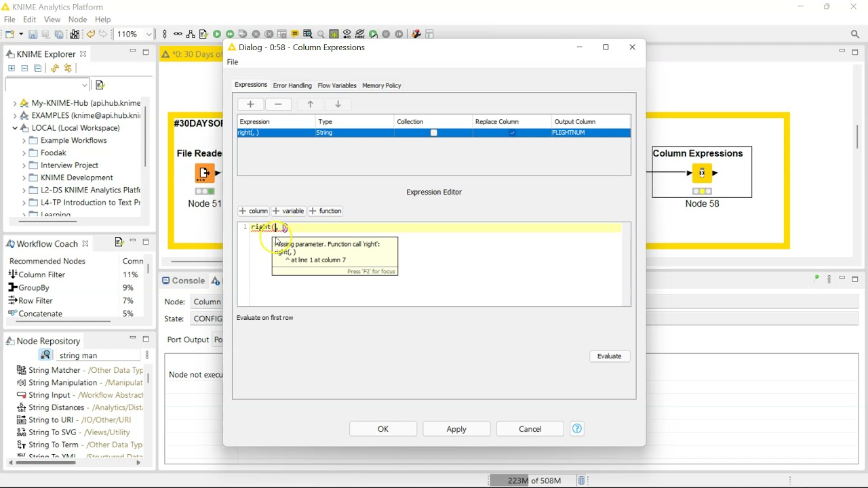The image size is (868, 488).
Task: Expand the Interview Project folder
Action: pyautogui.click(x=24, y=165)
